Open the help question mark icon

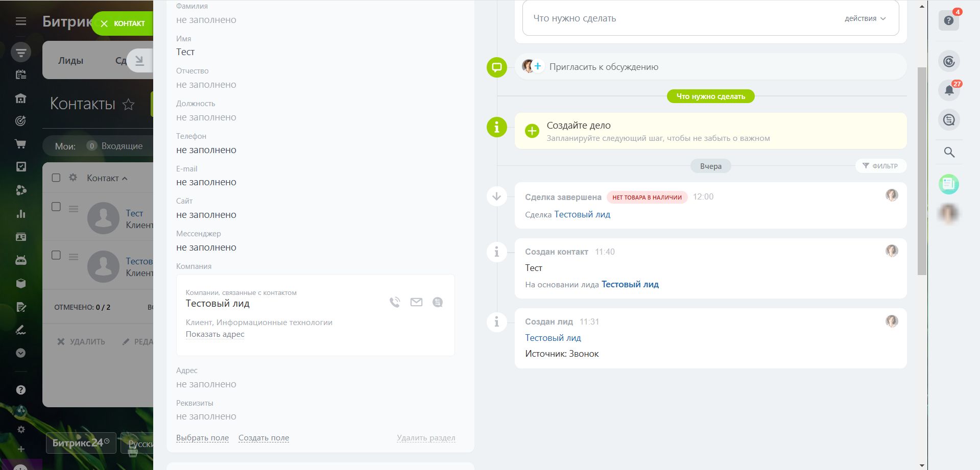coord(949,20)
